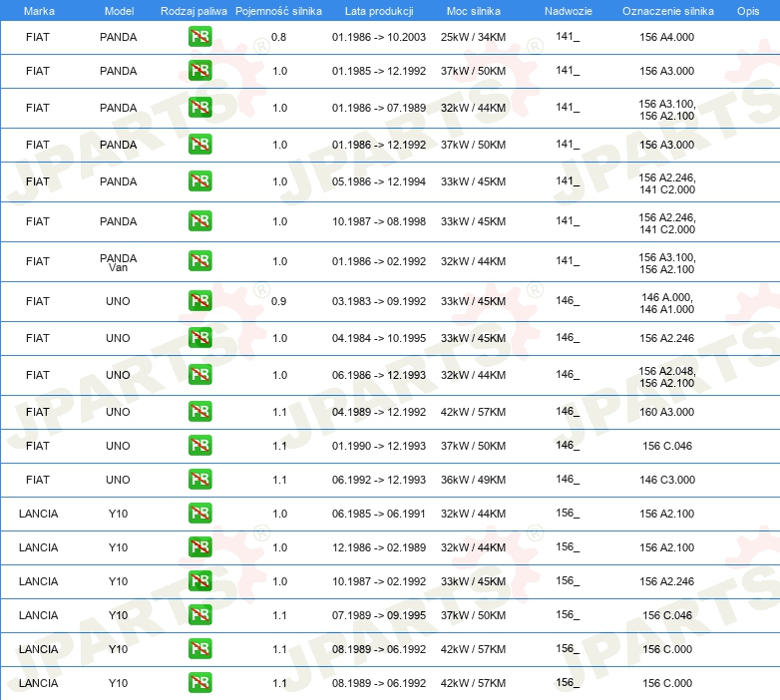Select the 01.1990 -> 12.1993 production date cell
Viewport: 780px width, 700px height.
click(379, 446)
